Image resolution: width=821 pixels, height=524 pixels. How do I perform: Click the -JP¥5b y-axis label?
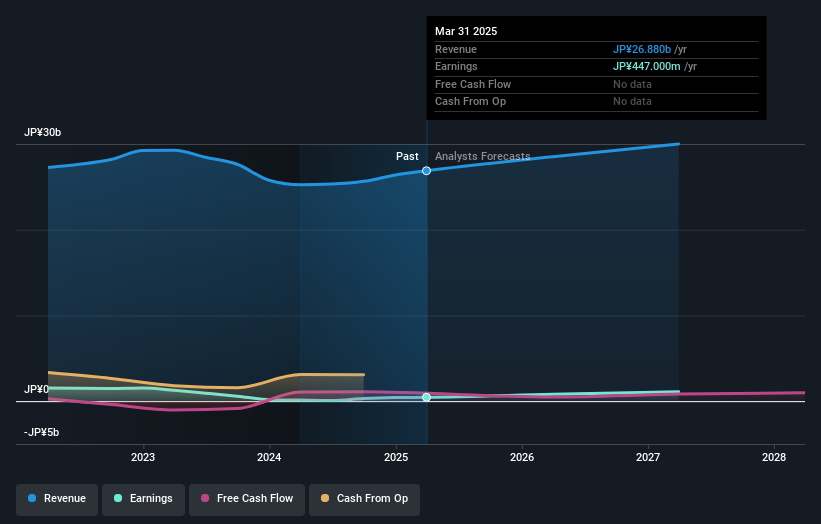point(41,432)
